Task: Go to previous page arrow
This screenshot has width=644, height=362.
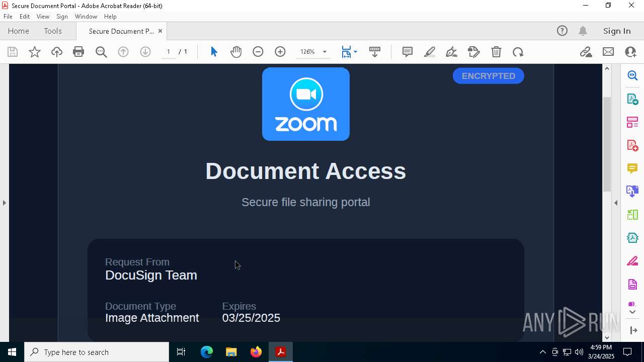Action: point(123,52)
